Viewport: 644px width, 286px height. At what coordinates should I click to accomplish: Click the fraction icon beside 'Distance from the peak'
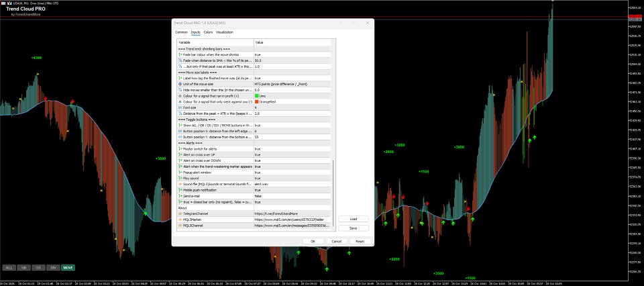tap(180, 113)
